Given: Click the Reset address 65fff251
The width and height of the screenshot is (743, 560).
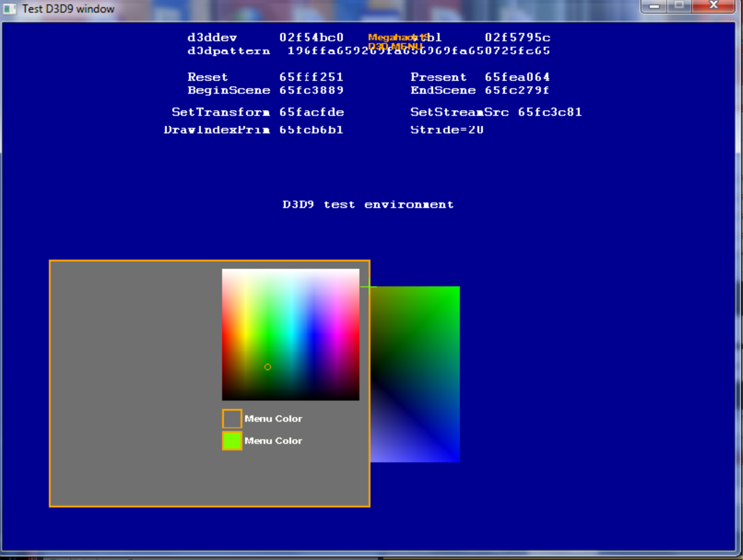Looking at the screenshot, I should pos(311,77).
